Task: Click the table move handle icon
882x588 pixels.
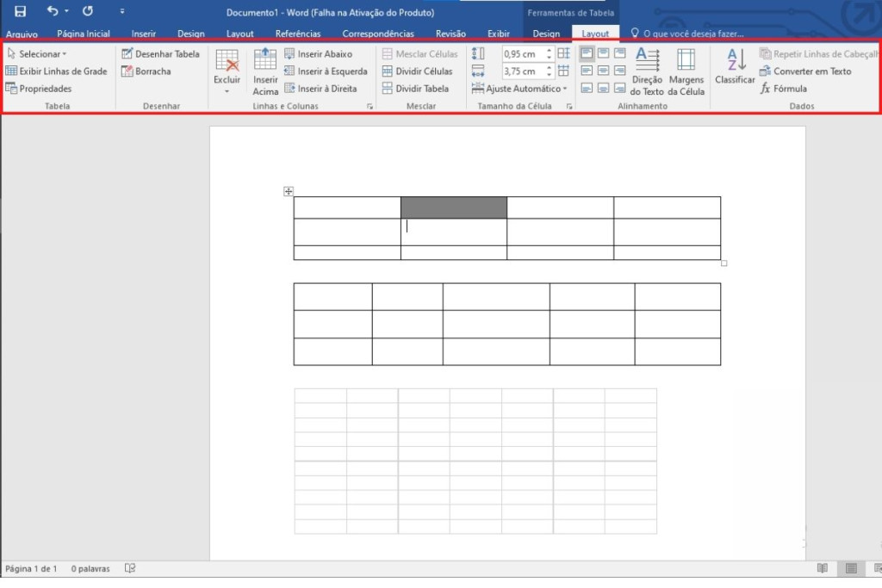Action: (289, 191)
